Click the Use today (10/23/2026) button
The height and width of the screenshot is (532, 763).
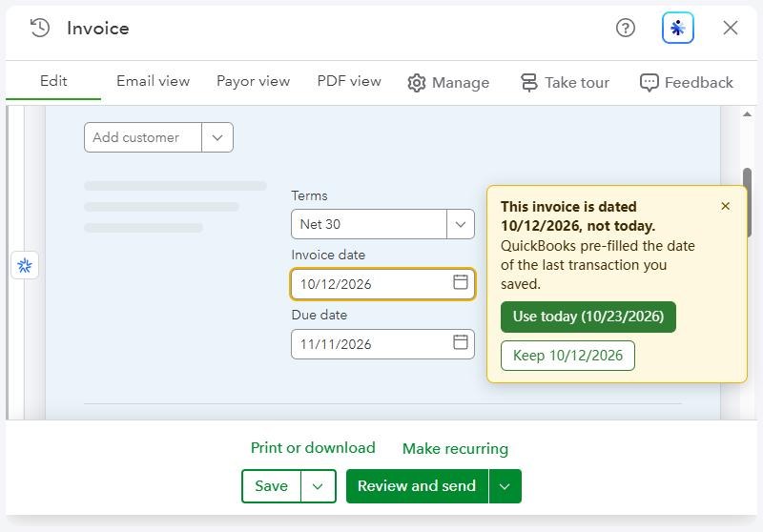pos(588,317)
